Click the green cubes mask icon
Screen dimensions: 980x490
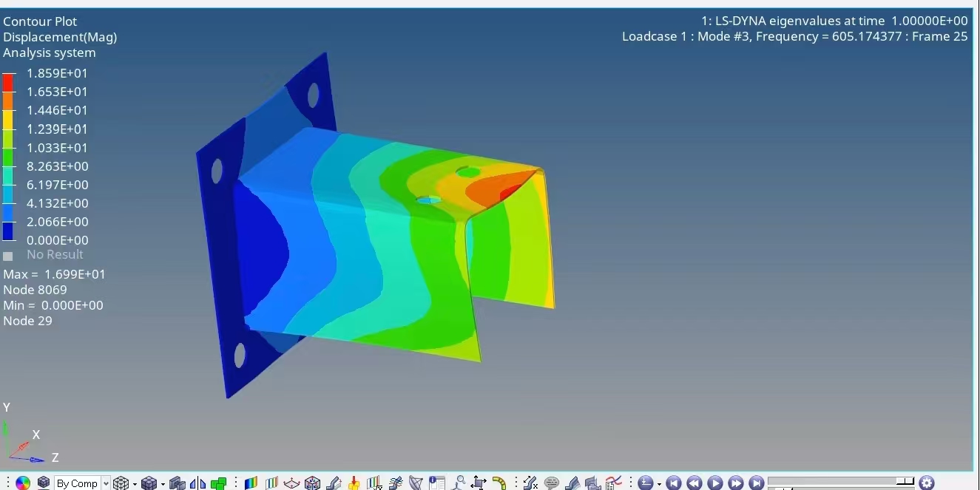218,483
